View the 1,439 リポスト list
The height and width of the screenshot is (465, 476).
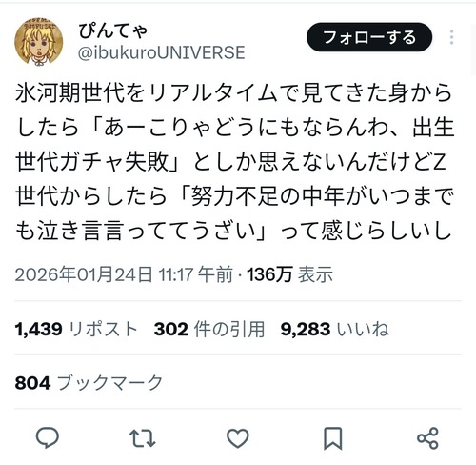click(x=76, y=329)
